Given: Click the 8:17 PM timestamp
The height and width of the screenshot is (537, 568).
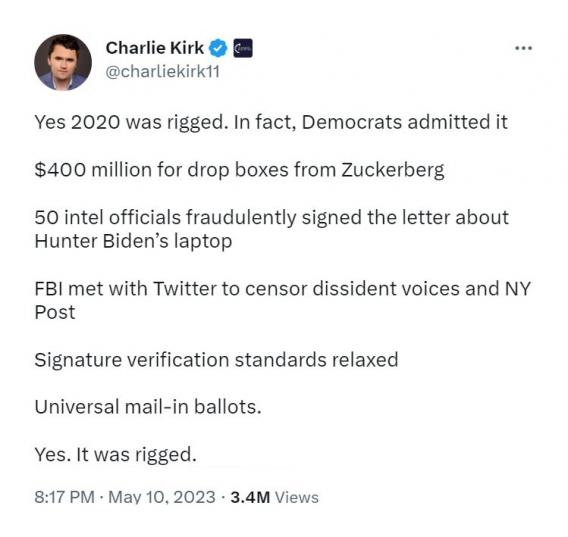Looking at the screenshot, I should [x=64, y=497].
